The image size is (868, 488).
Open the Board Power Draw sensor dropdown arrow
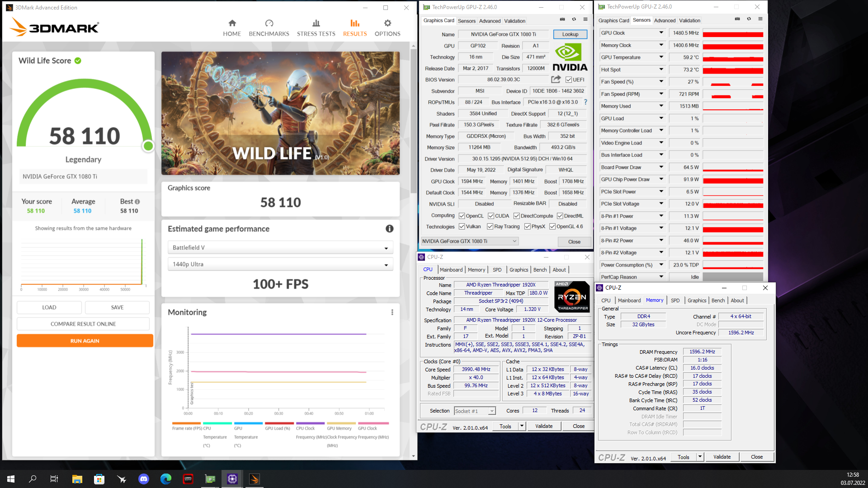coord(661,167)
